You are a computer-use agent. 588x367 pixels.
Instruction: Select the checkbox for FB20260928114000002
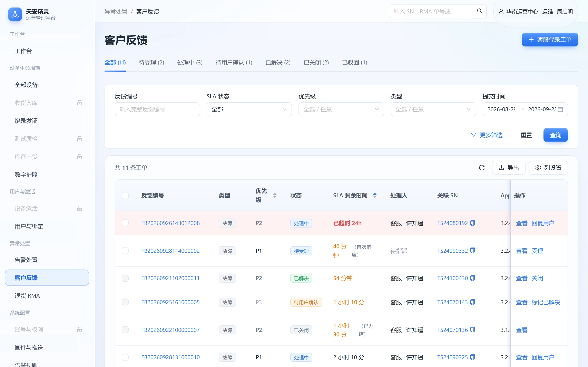pos(125,251)
